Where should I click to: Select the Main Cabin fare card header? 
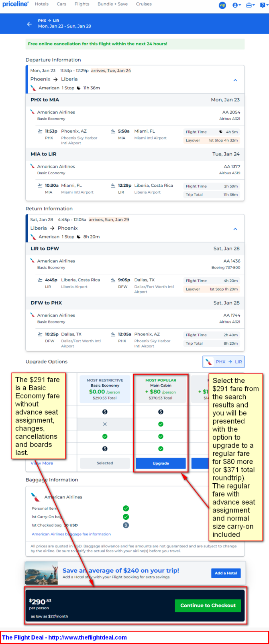pos(161,389)
